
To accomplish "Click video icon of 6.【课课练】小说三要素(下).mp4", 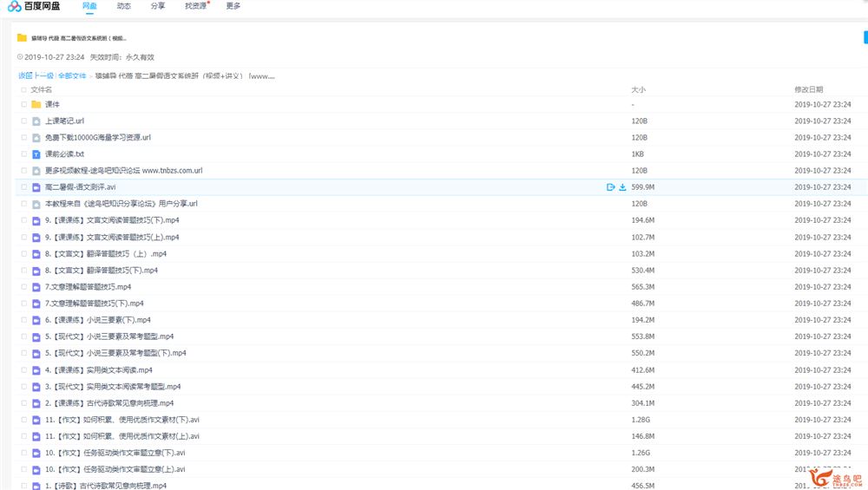I will coord(36,320).
